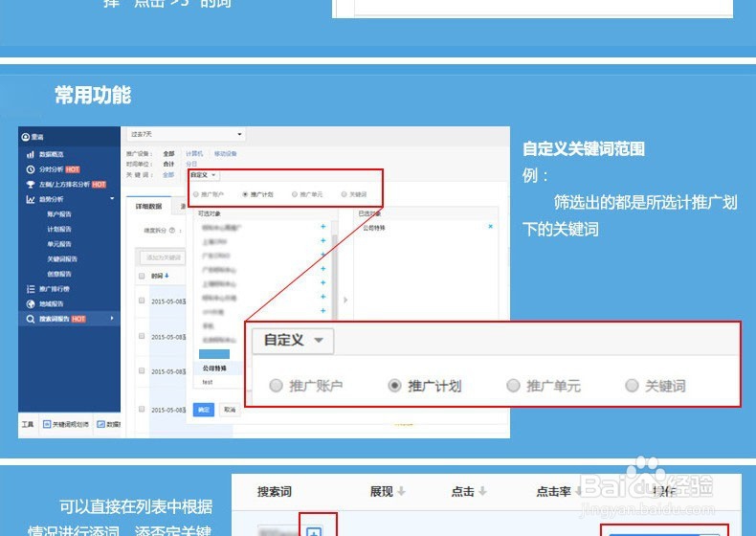
Task: Click the 添加为关键词 button
Action: pos(163,257)
